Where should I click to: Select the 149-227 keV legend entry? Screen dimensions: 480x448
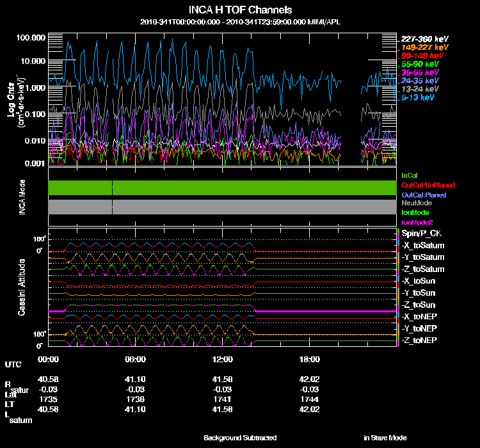424,47
